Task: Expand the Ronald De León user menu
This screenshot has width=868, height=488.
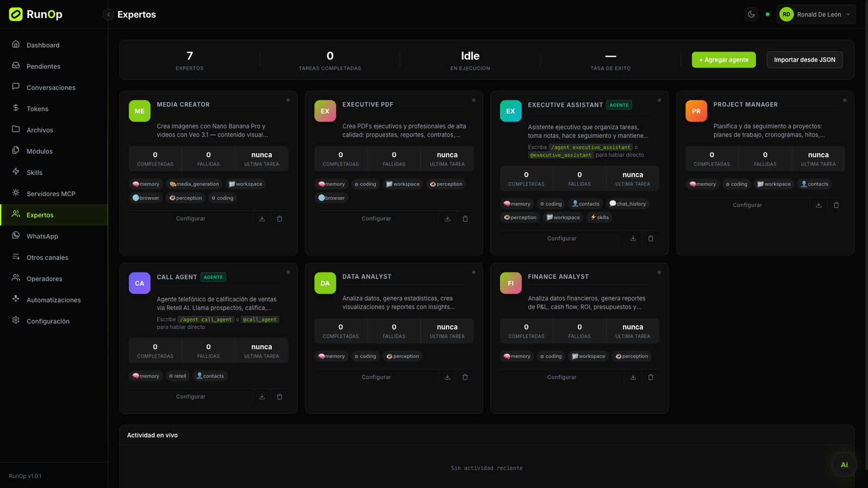Action: click(816, 14)
